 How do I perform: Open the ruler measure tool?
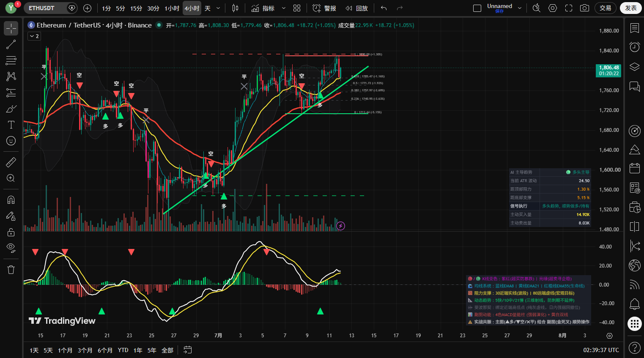click(x=11, y=162)
